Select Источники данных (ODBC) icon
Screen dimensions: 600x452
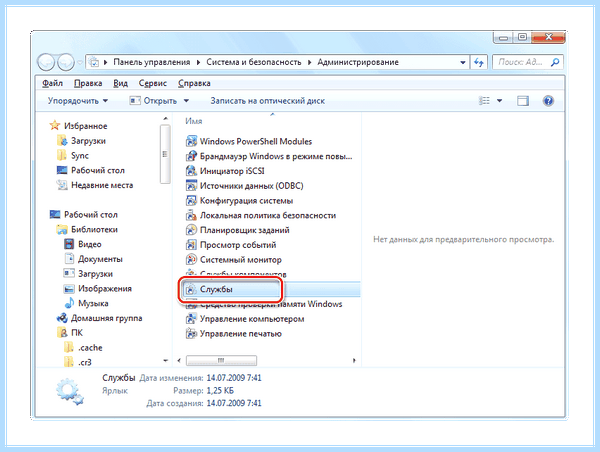[191, 186]
